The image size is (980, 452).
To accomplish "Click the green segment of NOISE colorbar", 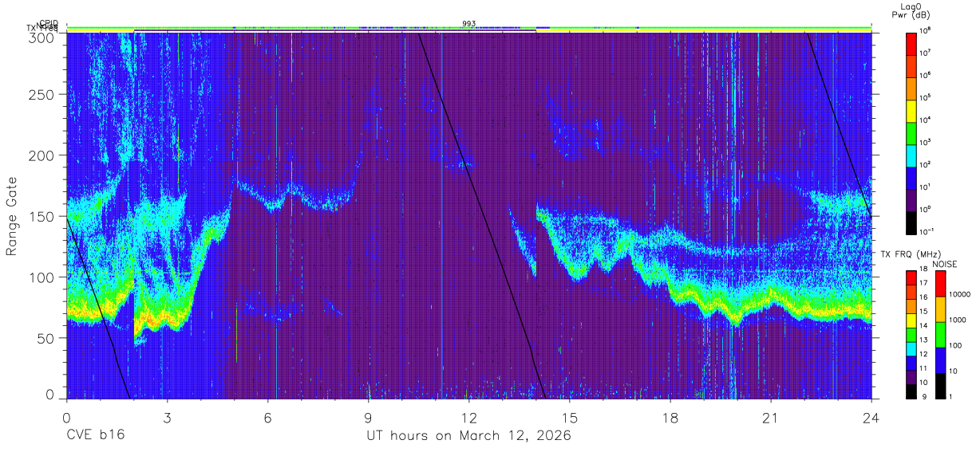I will coord(940,335).
